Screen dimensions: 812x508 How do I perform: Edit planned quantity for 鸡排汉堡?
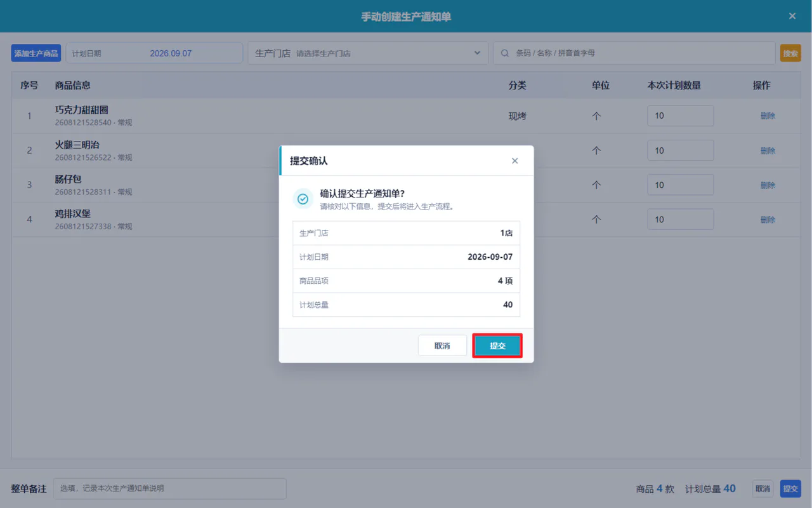680,219
